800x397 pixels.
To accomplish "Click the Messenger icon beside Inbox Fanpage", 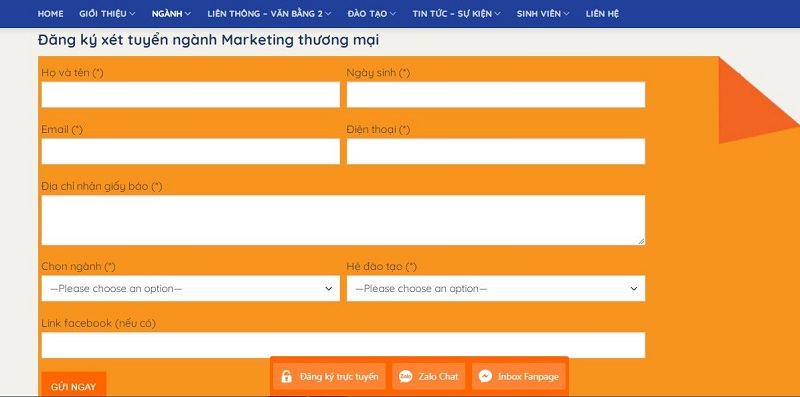I will click(486, 377).
